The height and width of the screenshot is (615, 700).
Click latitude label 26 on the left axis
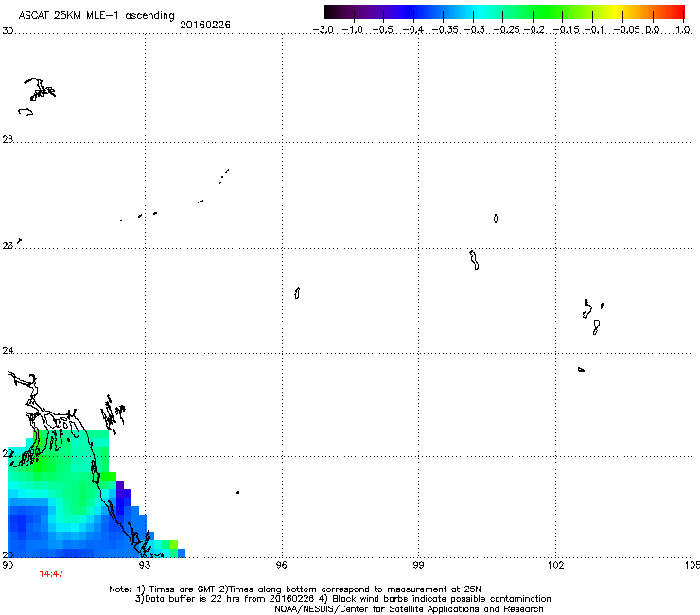click(x=8, y=246)
